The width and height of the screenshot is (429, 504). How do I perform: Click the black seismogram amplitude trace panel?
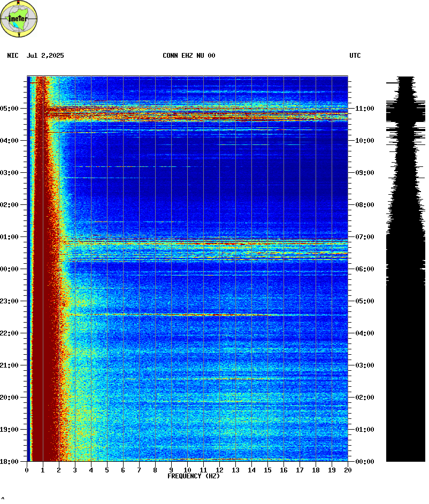point(406,269)
